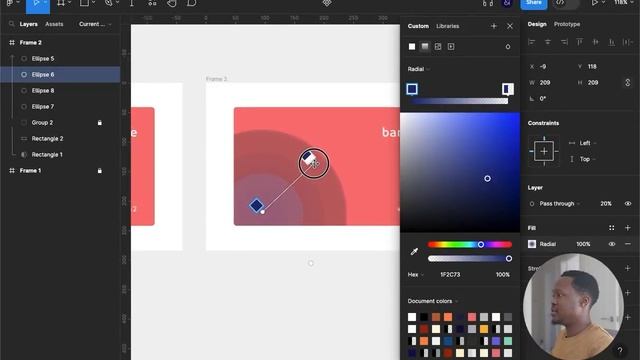The height and width of the screenshot is (360, 640).
Task: Select the Group 2 layer
Action: [42, 122]
